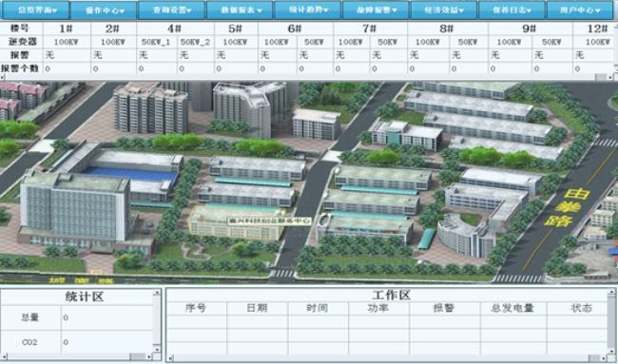The image size is (618, 364).
Task: Select building 6# column header
Action: 295,29
